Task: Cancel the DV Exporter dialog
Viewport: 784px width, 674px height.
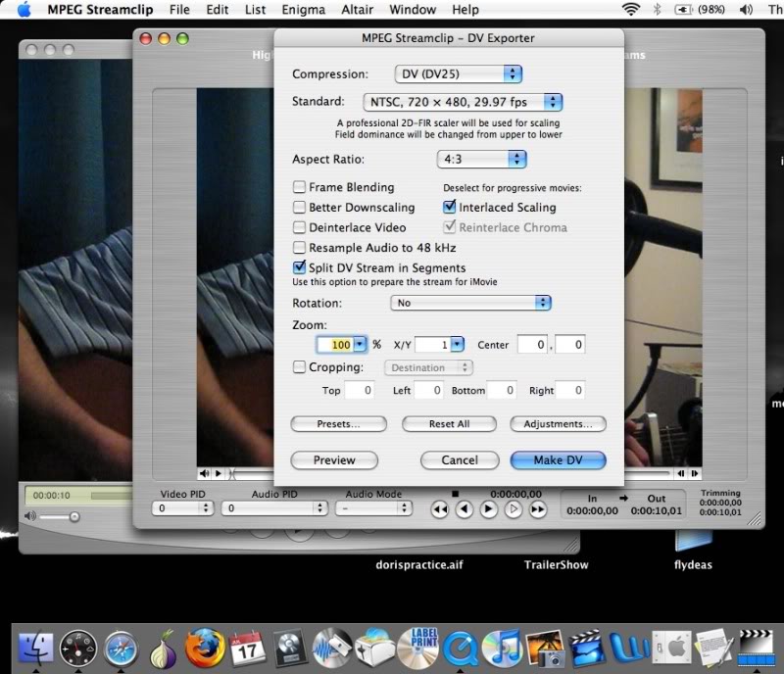Action: (460, 460)
